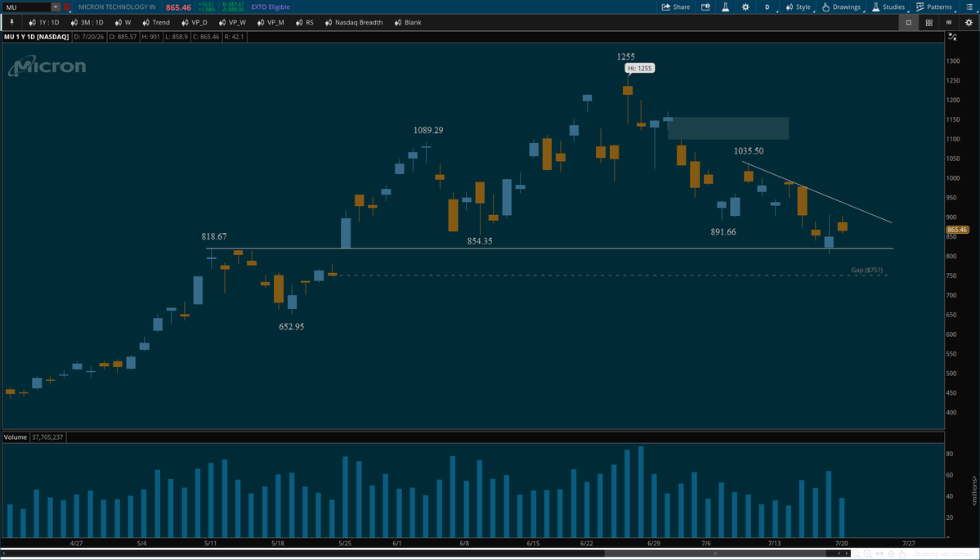The image size is (980, 560).
Task: Open the Drawing set: Default selector
Action: point(944,553)
